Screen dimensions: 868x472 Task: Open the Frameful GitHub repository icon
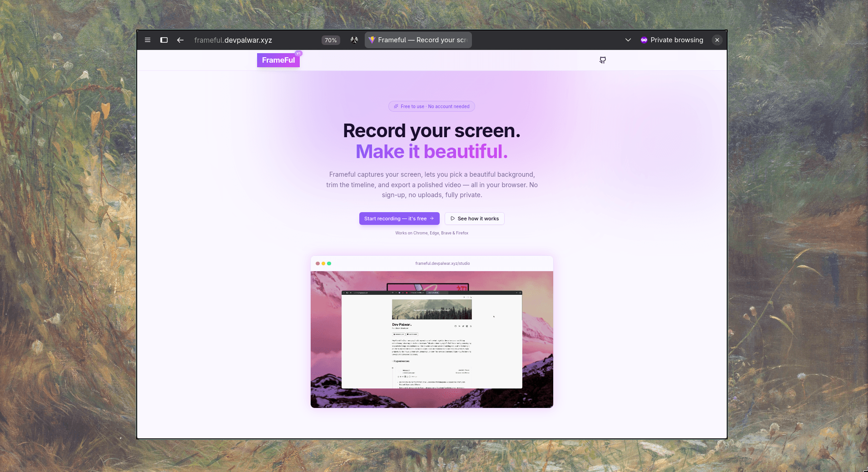click(602, 60)
